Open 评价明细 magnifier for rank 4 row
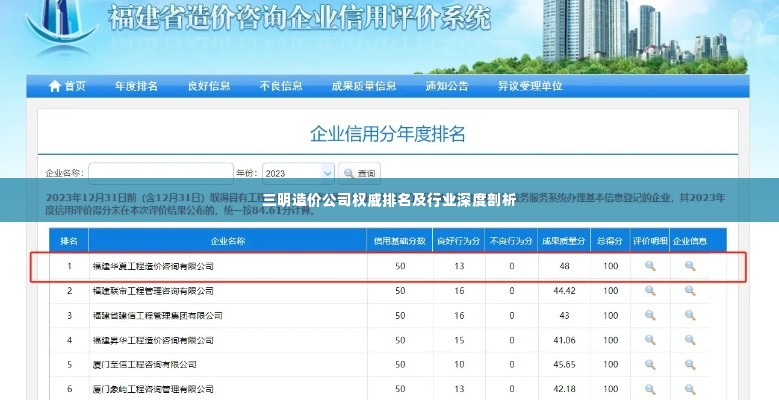 [650, 340]
